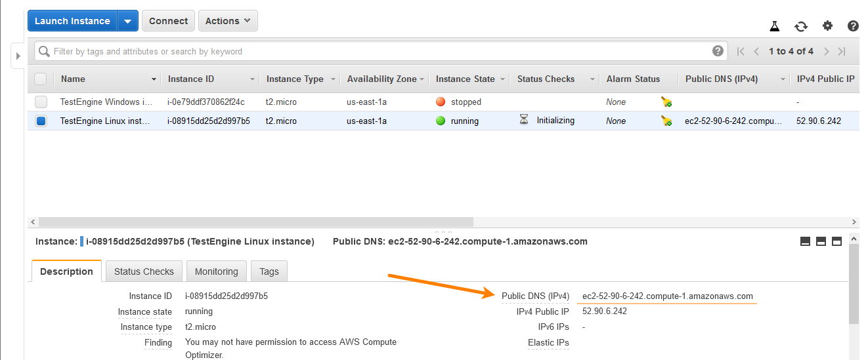This screenshot has height=360, width=868.
Task: Expand the left navigation side panel
Action: [x=18, y=56]
